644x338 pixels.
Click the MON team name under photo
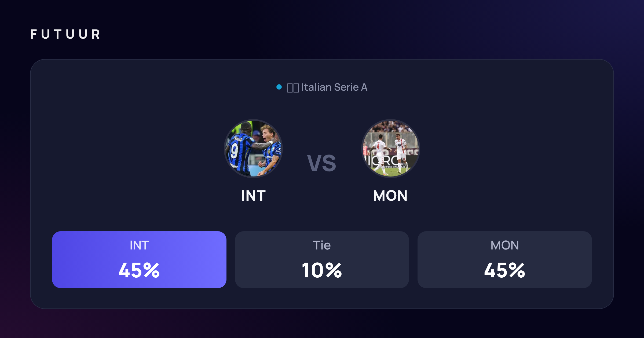[x=390, y=196]
